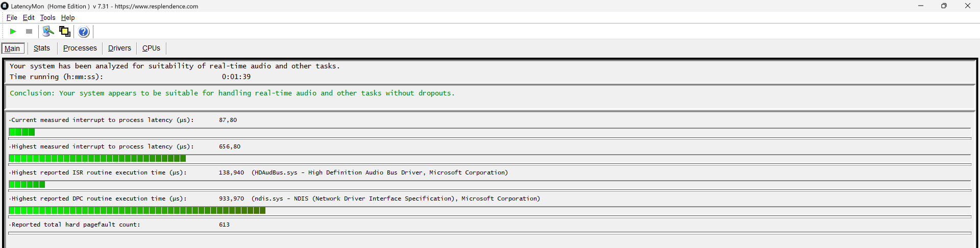Open the File menu
The image size is (980, 248).
click(x=12, y=17)
